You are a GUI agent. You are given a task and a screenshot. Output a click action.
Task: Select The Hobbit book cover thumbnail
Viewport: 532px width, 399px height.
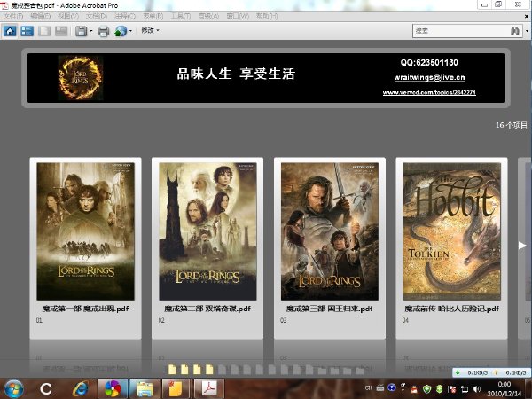[x=452, y=231]
